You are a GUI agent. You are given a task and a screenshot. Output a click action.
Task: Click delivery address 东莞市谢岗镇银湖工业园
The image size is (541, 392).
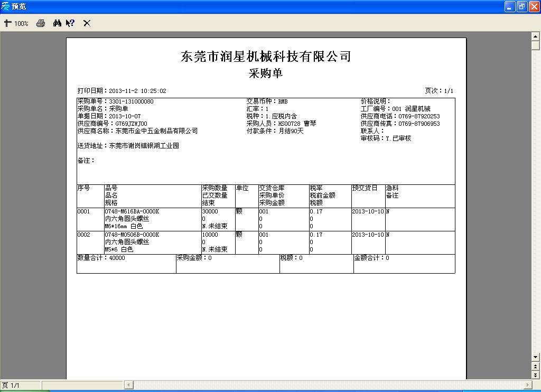[144, 146]
